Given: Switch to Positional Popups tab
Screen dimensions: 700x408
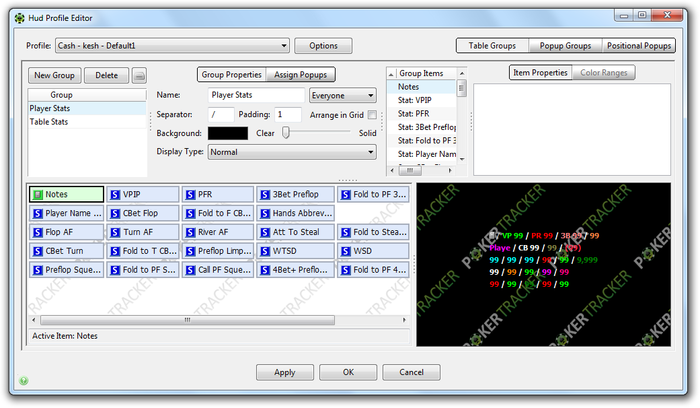Looking at the screenshot, I should pyautogui.click(x=639, y=46).
